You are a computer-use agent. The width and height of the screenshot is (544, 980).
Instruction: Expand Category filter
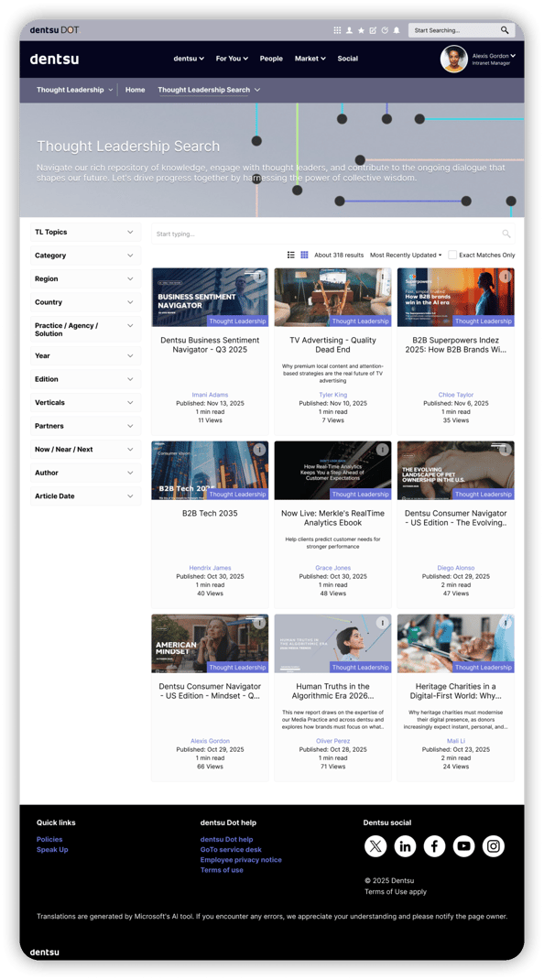point(86,256)
